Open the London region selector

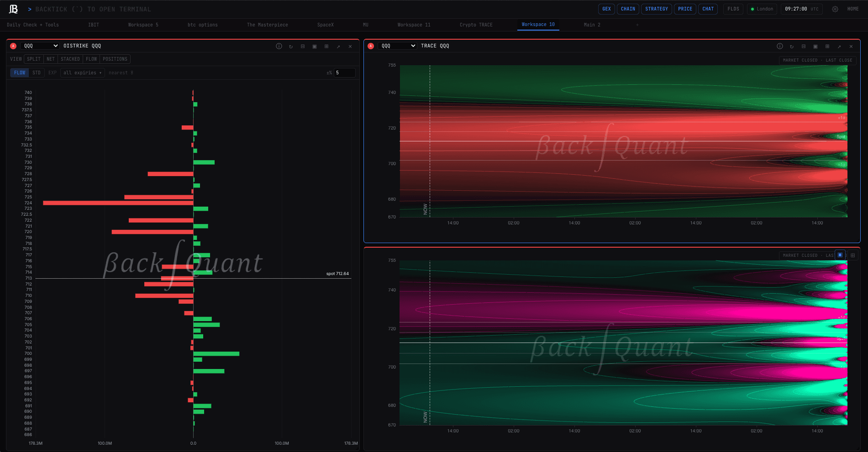762,9
